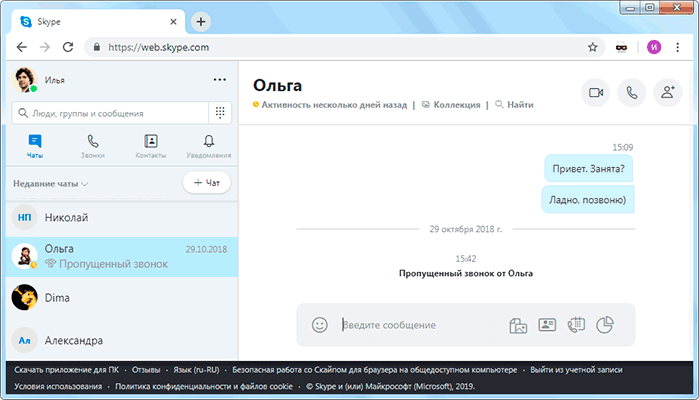Attach files or media to message
Viewport: 699px width, 400px height.
point(518,325)
